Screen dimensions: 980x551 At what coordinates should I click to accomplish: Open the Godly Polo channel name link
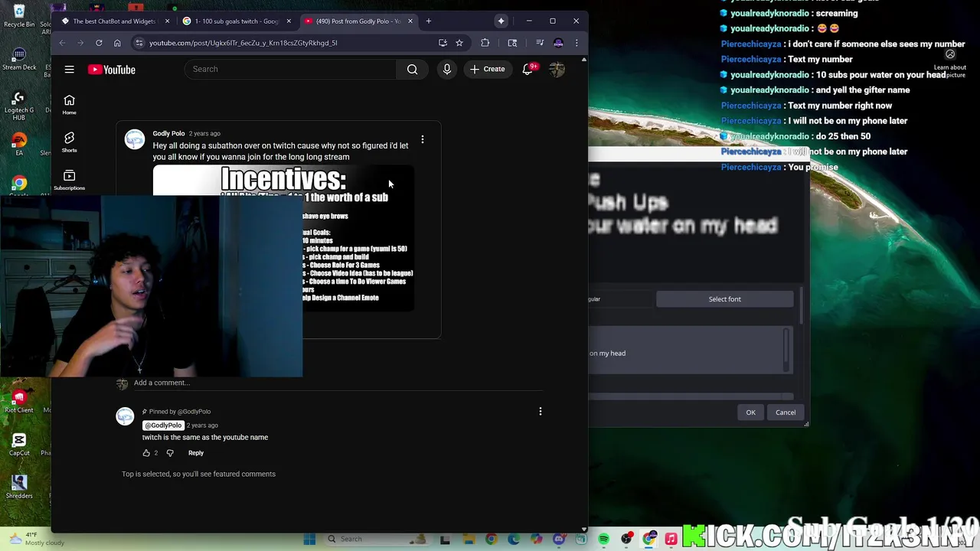(x=168, y=133)
